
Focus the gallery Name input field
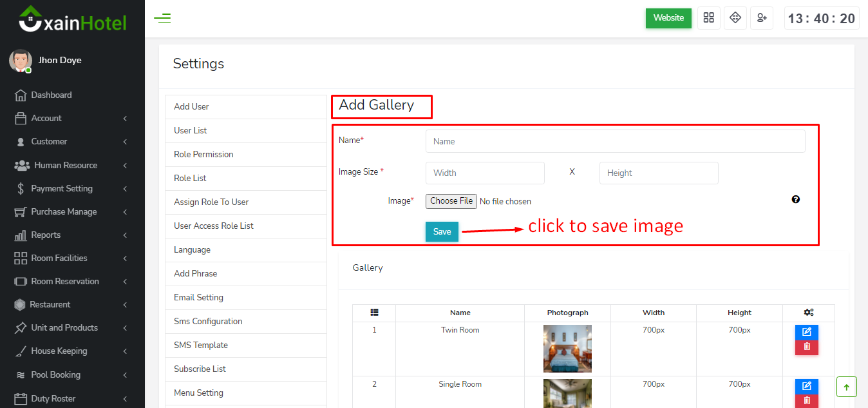point(615,141)
